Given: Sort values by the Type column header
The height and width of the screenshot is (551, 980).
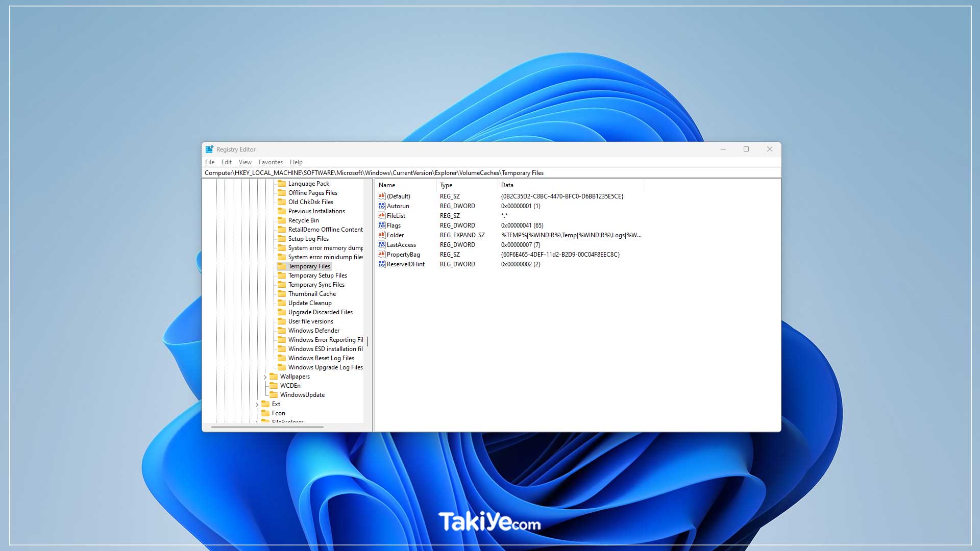Looking at the screenshot, I should [x=446, y=185].
